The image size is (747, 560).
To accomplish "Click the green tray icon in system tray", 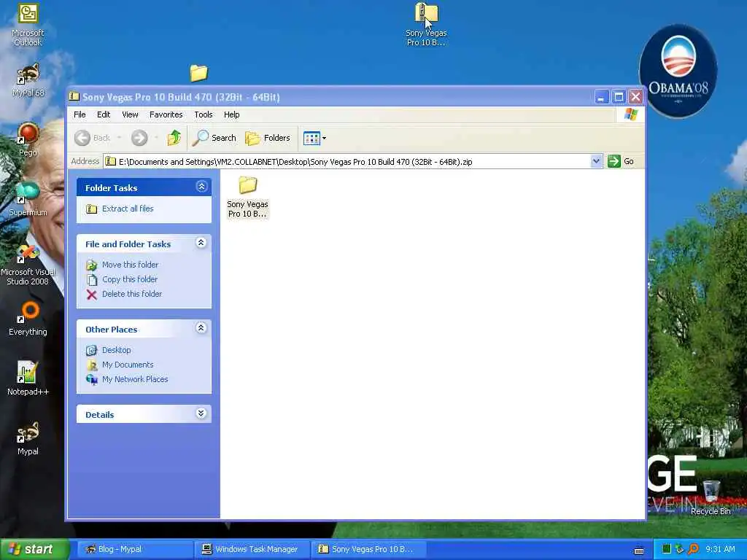I will tap(667, 549).
